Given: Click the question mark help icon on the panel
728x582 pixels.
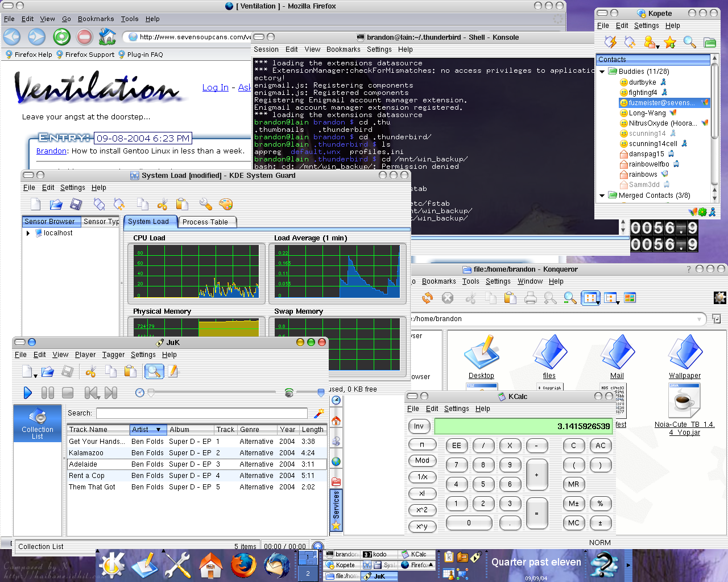Looking at the screenshot, I should pyautogui.click(x=604, y=566).
